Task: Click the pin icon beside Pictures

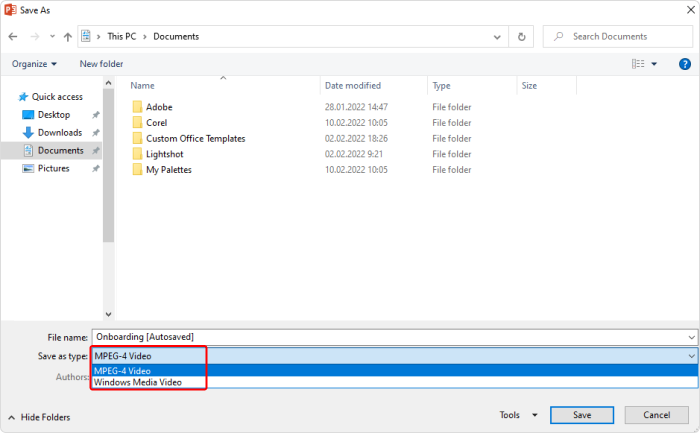Action: [96, 168]
